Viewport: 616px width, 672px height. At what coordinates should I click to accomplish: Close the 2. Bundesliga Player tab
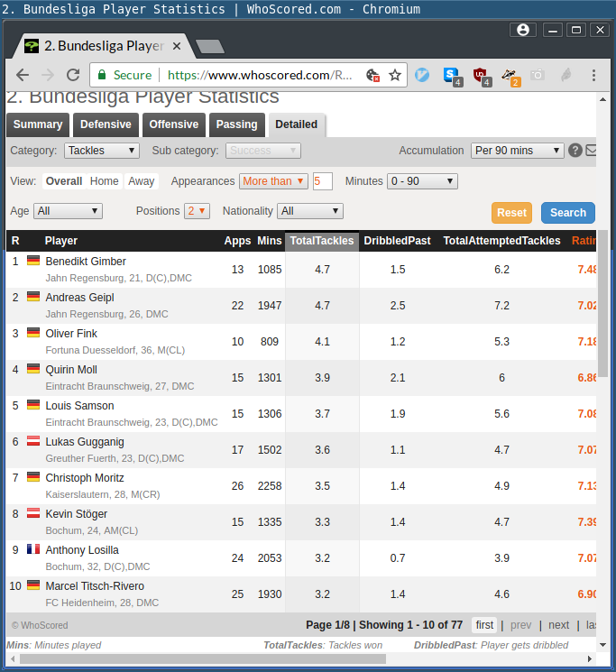click(x=177, y=46)
